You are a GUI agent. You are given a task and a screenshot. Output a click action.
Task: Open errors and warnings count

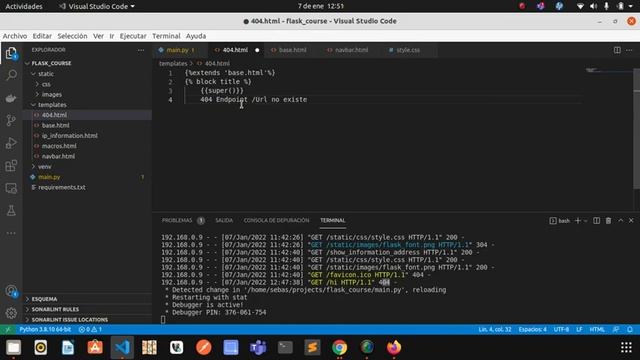[x=90, y=329]
